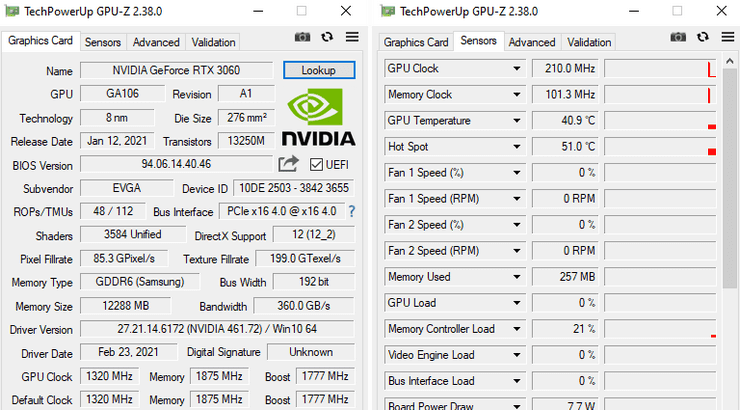Click GPU-Z app icon in Sensors title bar
The width and height of the screenshot is (740, 410).
click(387, 11)
